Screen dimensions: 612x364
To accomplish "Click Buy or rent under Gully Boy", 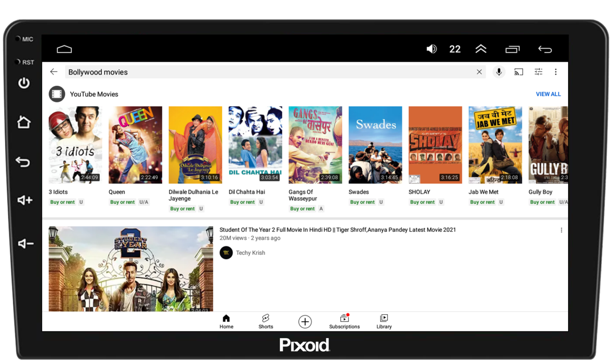I will 542,202.
